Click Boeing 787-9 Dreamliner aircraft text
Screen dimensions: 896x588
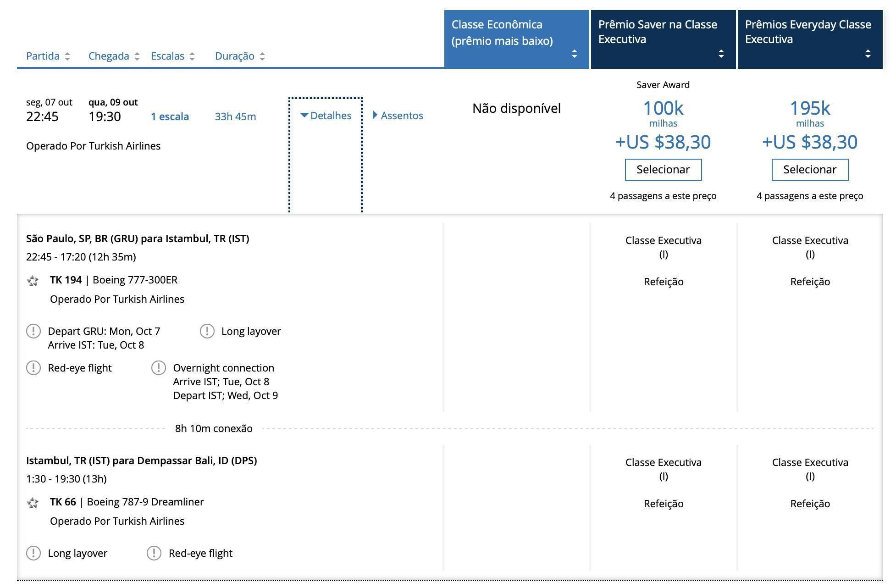click(x=145, y=502)
